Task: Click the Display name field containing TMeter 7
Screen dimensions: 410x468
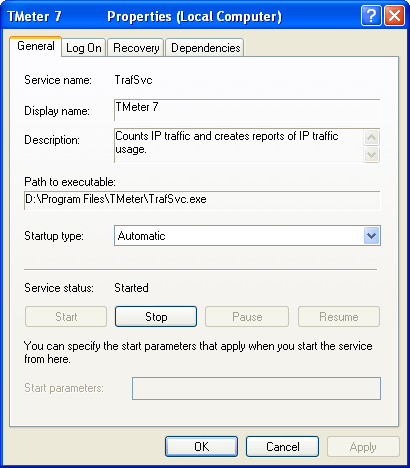Action: click(247, 110)
